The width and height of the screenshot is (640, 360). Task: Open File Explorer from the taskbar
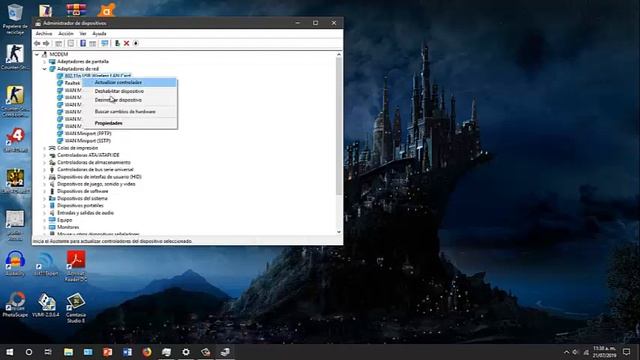click(68, 352)
